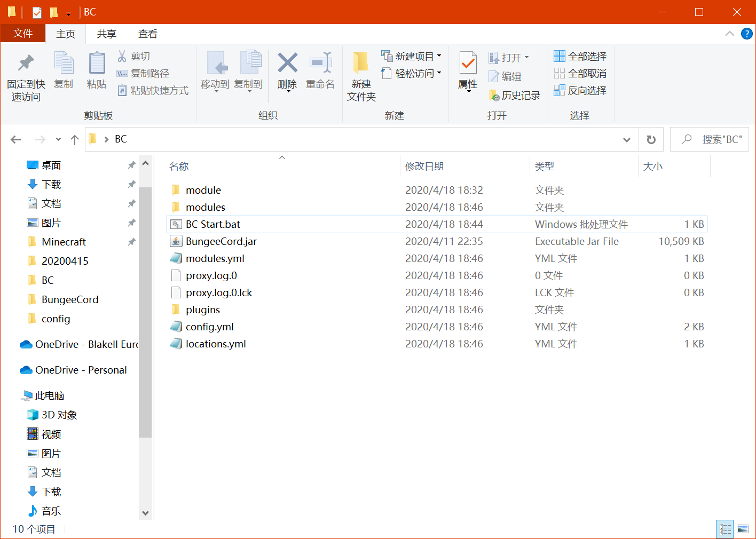The image size is (756, 539).
Task: Go back with the back arrow
Action: click(16, 139)
